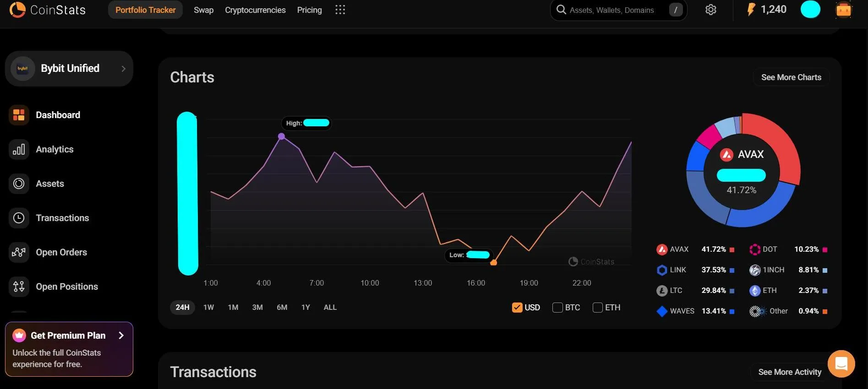Click the ETH 2.37% value
868x389 pixels.
808,291
